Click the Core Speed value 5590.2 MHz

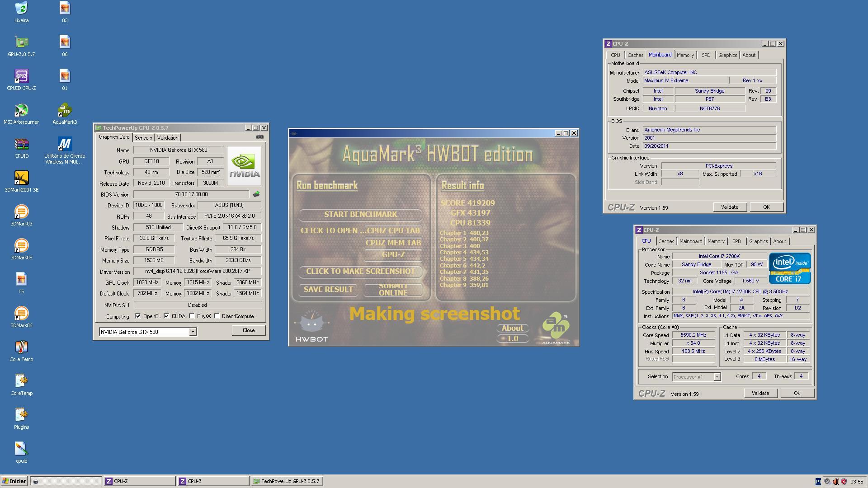pyautogui.click(x=693, y=335)
